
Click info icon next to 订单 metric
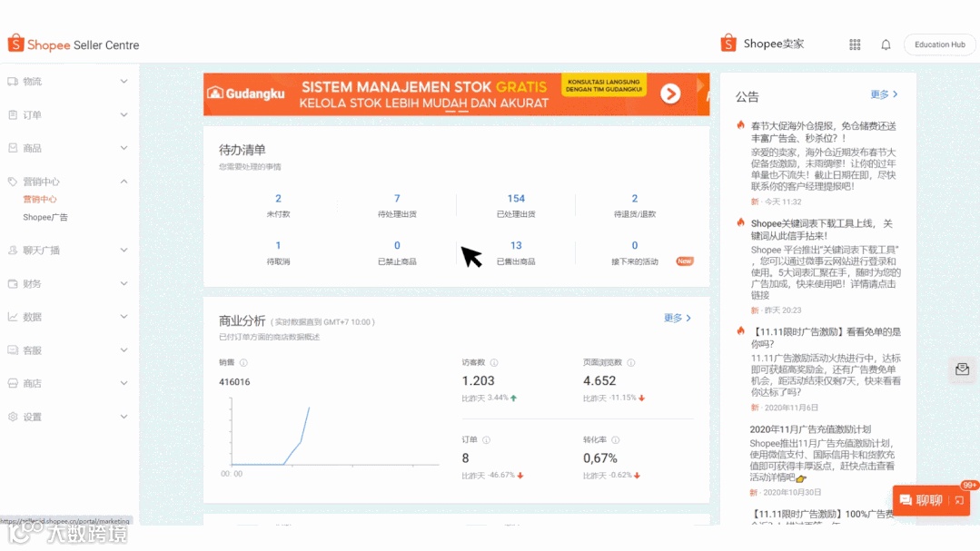coord(486,439)
